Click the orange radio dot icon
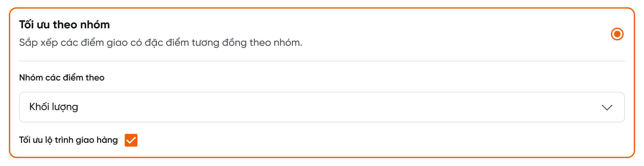 pyautogui.click(x=617, y=34)
